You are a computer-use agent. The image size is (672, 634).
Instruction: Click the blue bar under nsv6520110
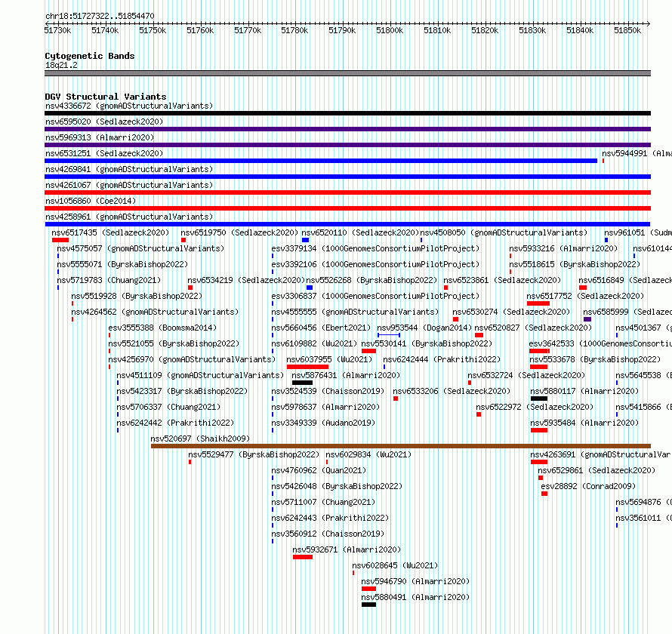[306, 240]
